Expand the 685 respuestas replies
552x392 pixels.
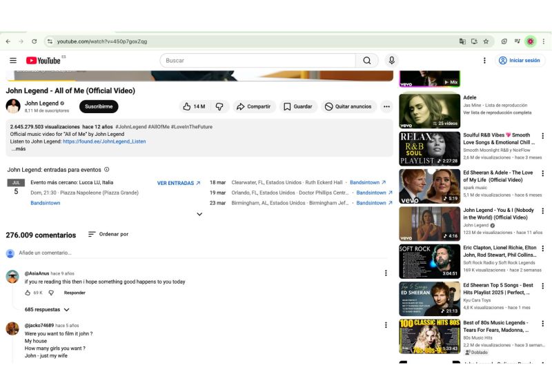(47, 310)
